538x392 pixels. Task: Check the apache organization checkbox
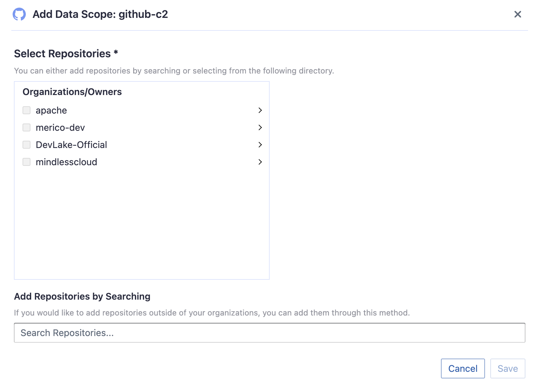pos(27,110)
